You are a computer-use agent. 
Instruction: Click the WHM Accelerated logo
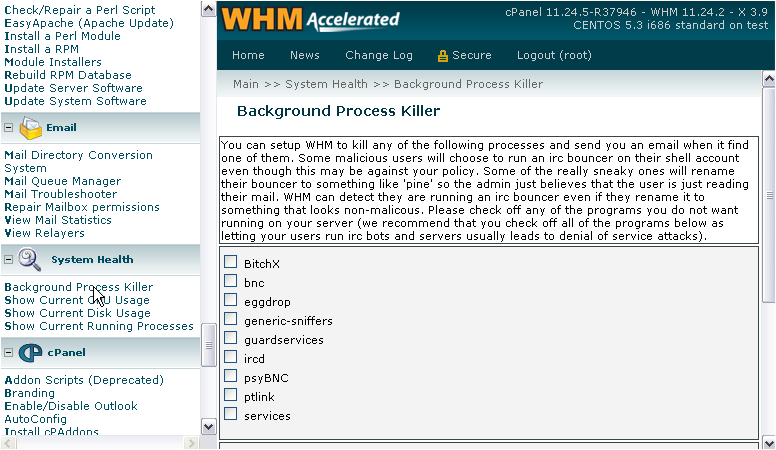point(310,19)
